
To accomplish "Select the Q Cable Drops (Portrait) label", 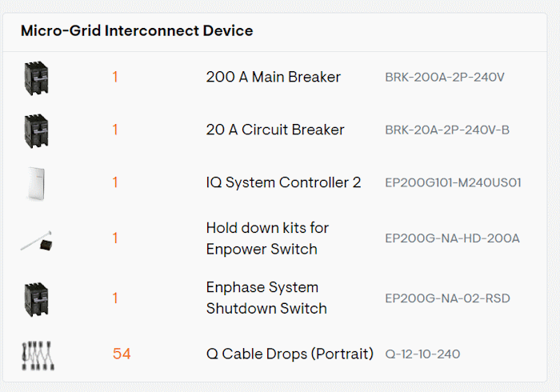I will point(290,354).
